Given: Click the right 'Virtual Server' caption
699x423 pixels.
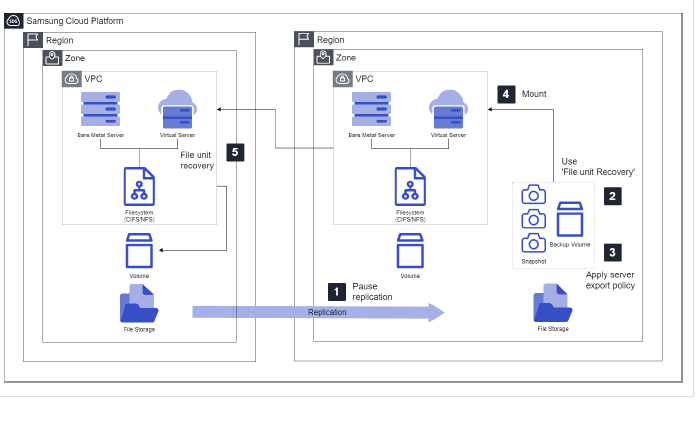Looking at the screenshot, I should coord(448,135).
